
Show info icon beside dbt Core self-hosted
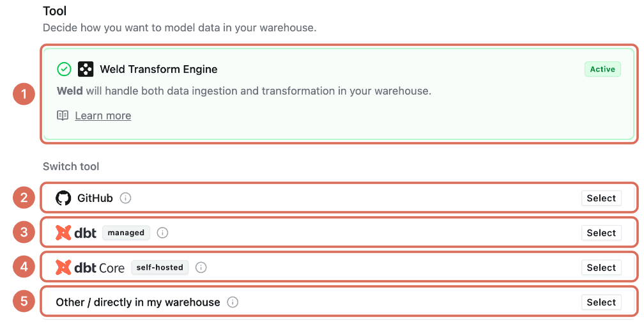tap(201, 268)
